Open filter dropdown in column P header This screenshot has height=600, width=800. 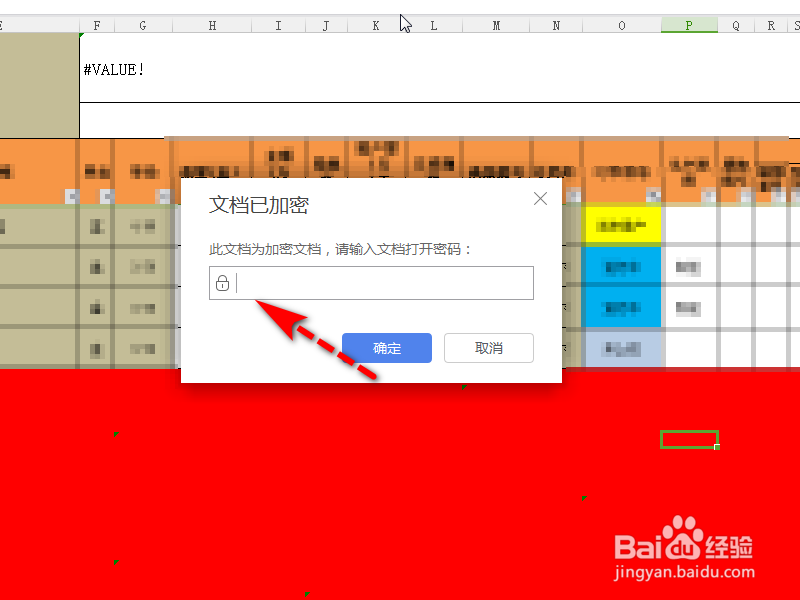click(709, 195)
